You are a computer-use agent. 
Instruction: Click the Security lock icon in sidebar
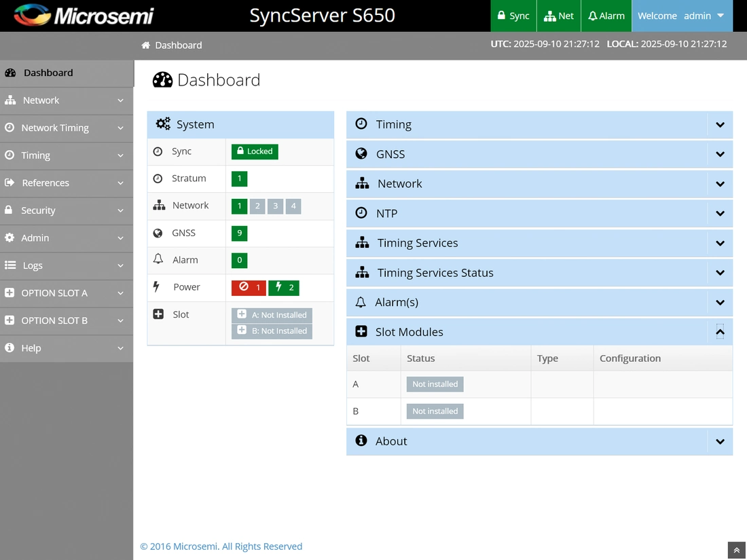[x=9, y=210]
